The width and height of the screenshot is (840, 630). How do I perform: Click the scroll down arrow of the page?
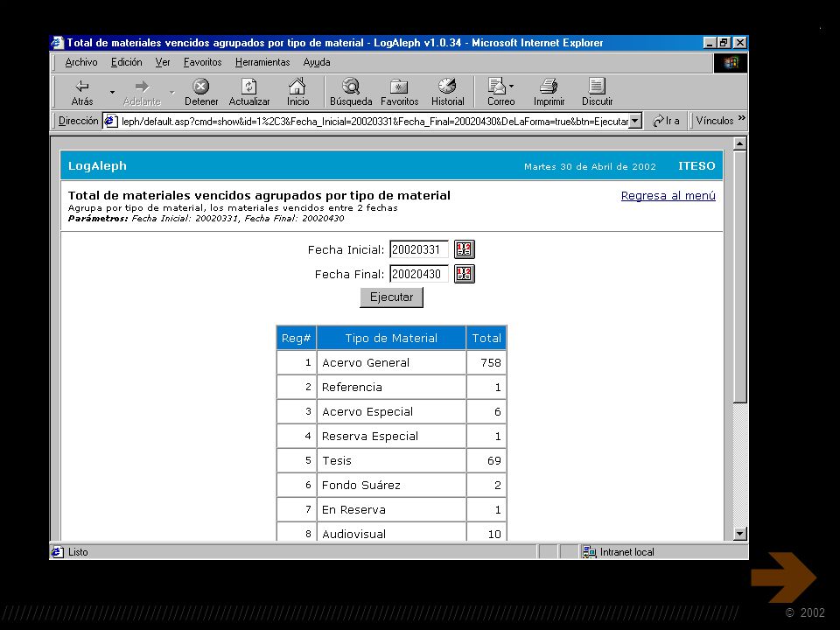tap(740, 533)
